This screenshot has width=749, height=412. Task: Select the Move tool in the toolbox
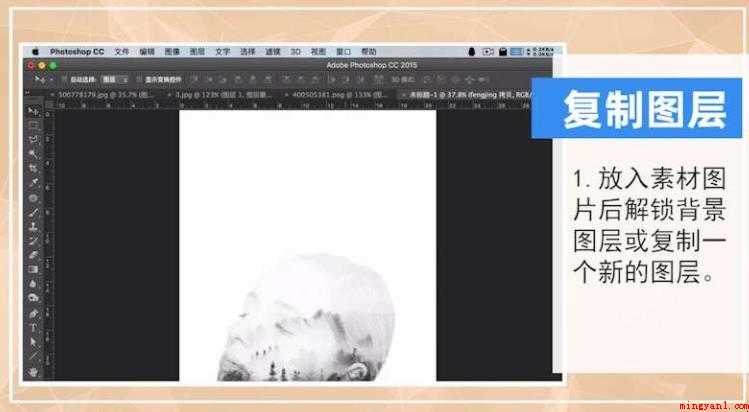34,112
